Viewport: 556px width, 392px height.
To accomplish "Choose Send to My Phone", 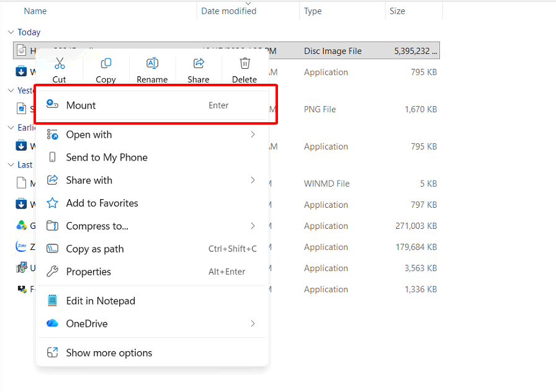I will click(152, 158).
